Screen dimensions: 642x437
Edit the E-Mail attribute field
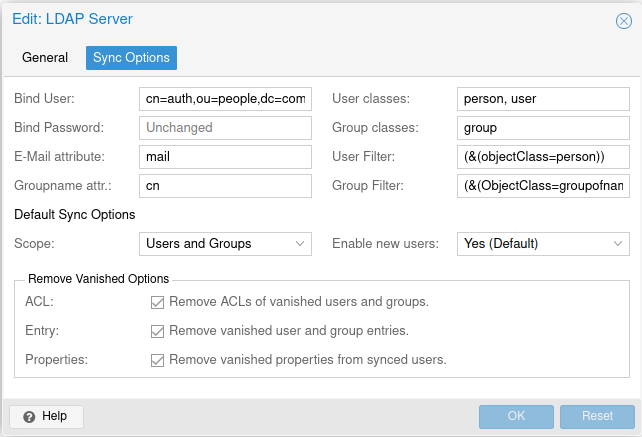tap(225, 157)
